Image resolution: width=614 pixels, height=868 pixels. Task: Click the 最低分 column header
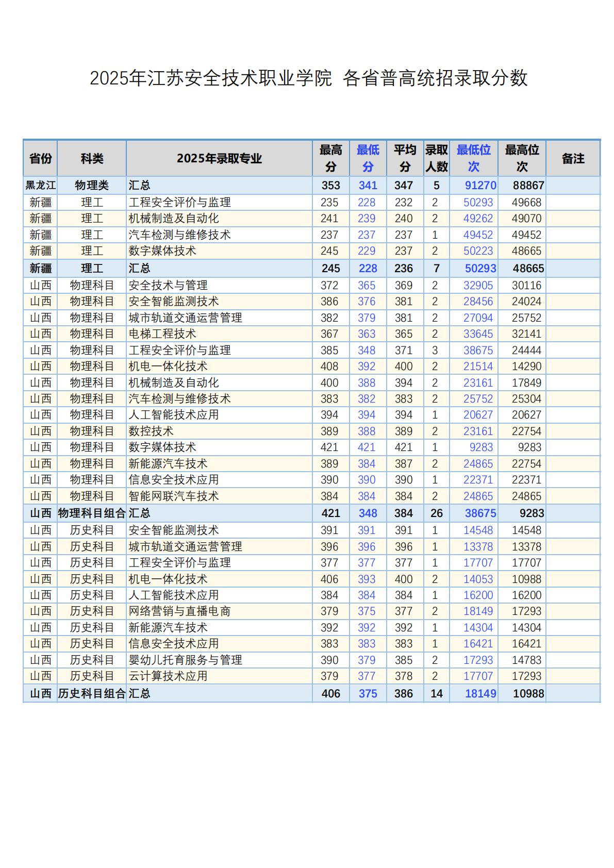pos(368,158)
